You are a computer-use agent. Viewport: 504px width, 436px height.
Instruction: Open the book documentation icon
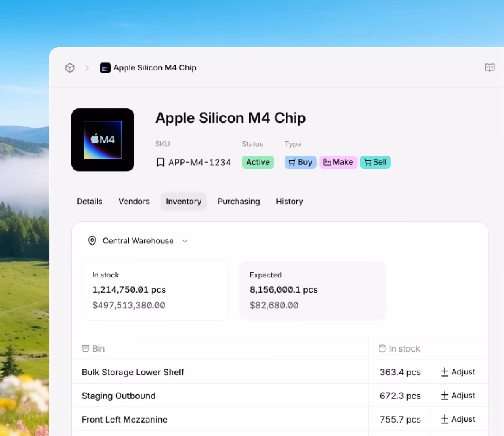tap(490, 67)
